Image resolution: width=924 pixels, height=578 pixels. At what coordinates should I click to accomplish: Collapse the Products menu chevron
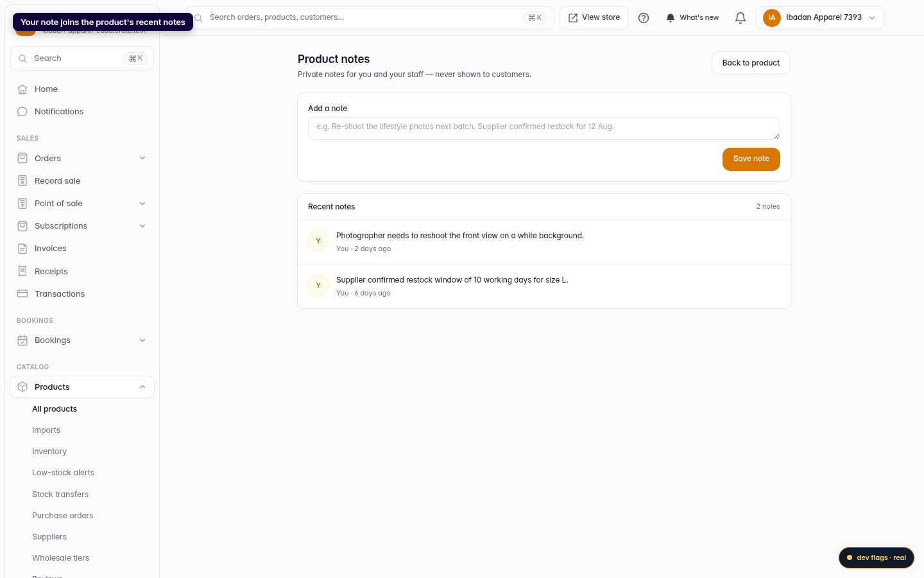pos(142,387)
